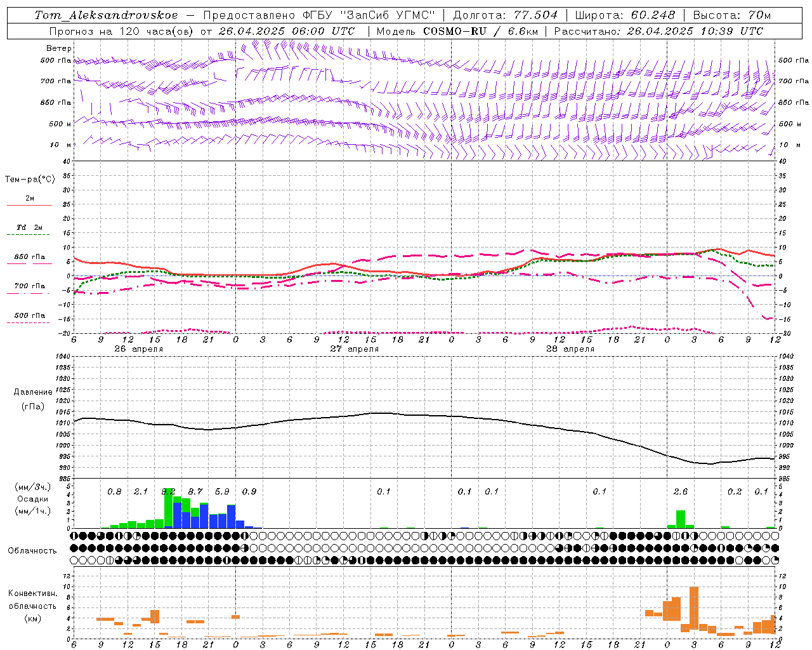This screenshot has width=812, height=650.
Task: Click the 0.9 precipitation total
Action: [x=249, y=492]
